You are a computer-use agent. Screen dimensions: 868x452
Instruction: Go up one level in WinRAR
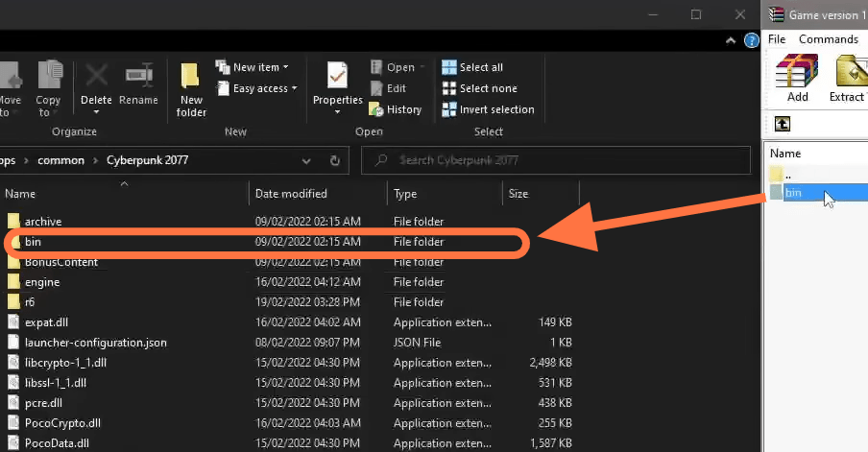tap(783, 124)
